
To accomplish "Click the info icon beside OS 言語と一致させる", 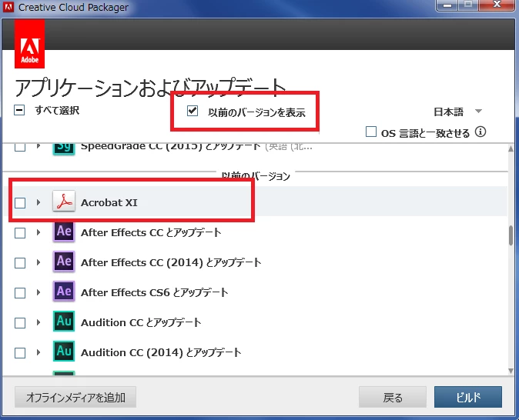I will 480,132.
